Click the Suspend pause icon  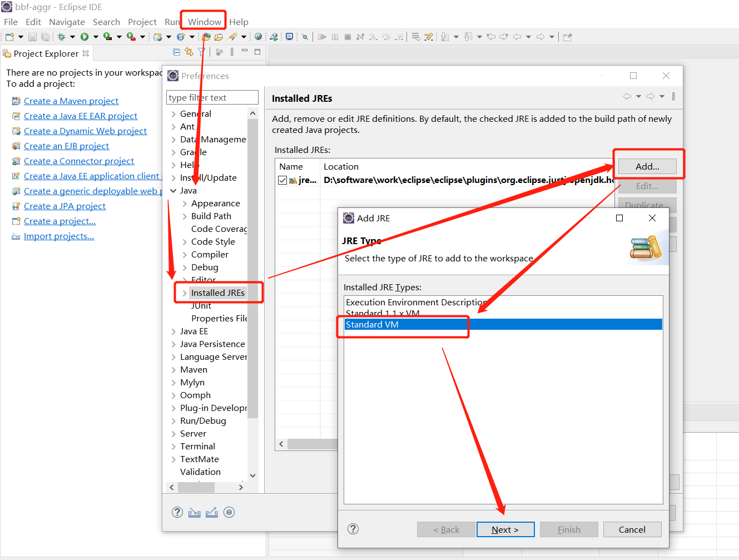pyautogui.click(x=335, y=37)
